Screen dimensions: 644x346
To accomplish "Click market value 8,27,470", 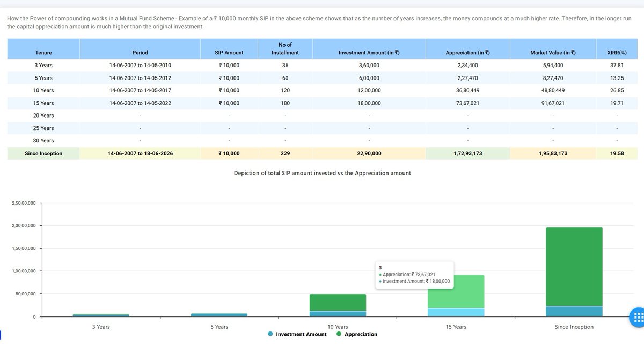I will tap(553, 78).
